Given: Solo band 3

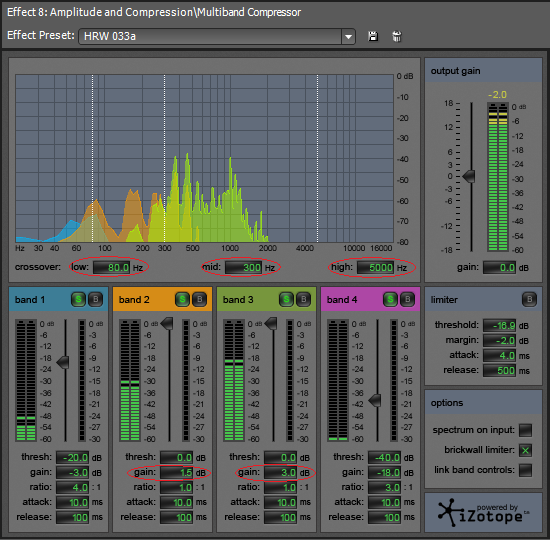Looking at the screenshot, I should click(x=287, y=299).
